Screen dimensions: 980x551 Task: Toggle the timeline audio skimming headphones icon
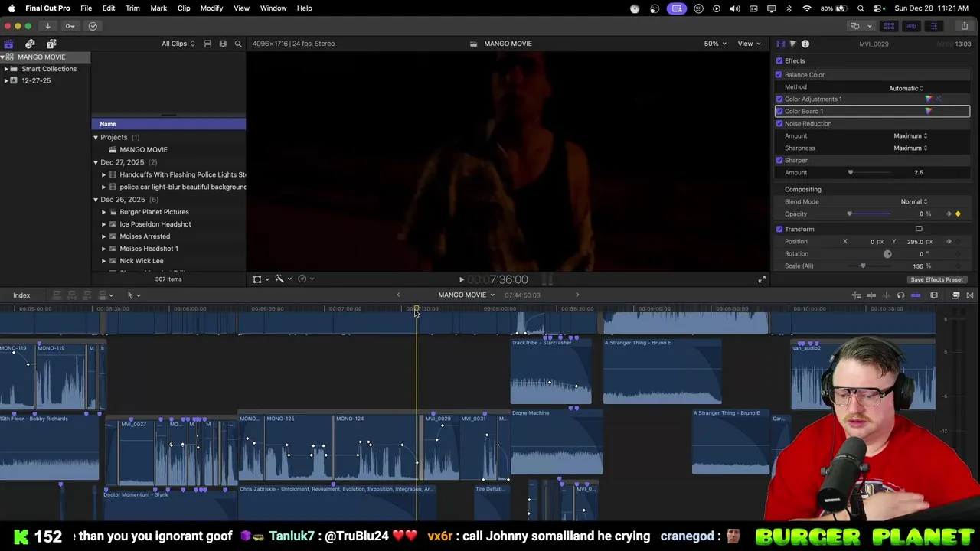pos(900,295)
